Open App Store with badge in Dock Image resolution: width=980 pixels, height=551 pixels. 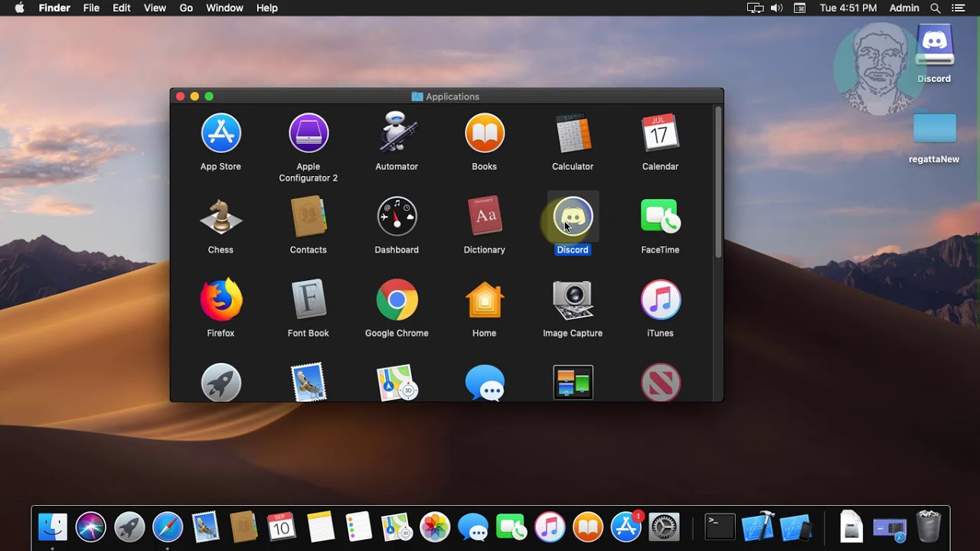coord(626,527)
